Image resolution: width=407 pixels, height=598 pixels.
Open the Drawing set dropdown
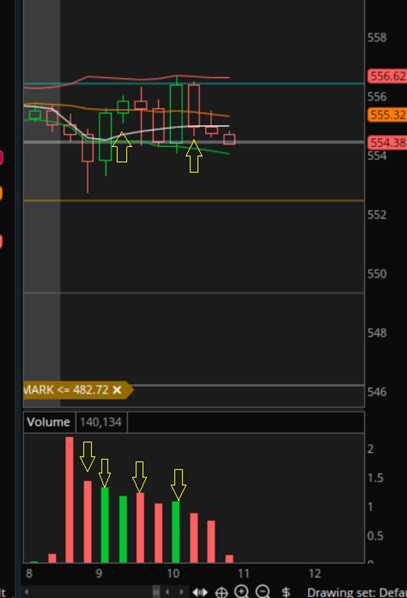[357, 593]
